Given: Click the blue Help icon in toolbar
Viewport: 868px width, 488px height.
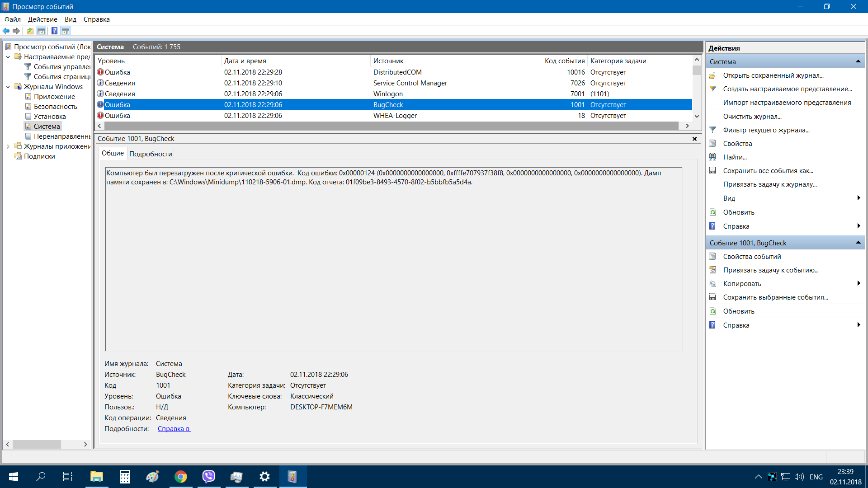Looking at the screenshot, I should pyautogui.click(x=54, y=31).
